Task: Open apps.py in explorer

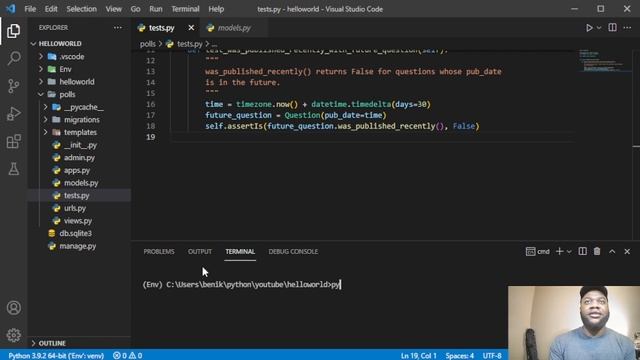Action: pyautogui.click(x=77, y=170)
